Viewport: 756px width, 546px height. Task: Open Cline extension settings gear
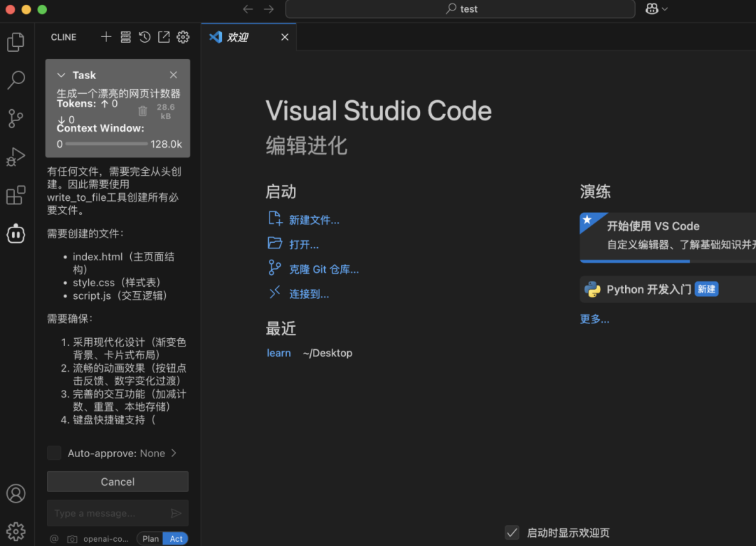(x=183, y=37)
